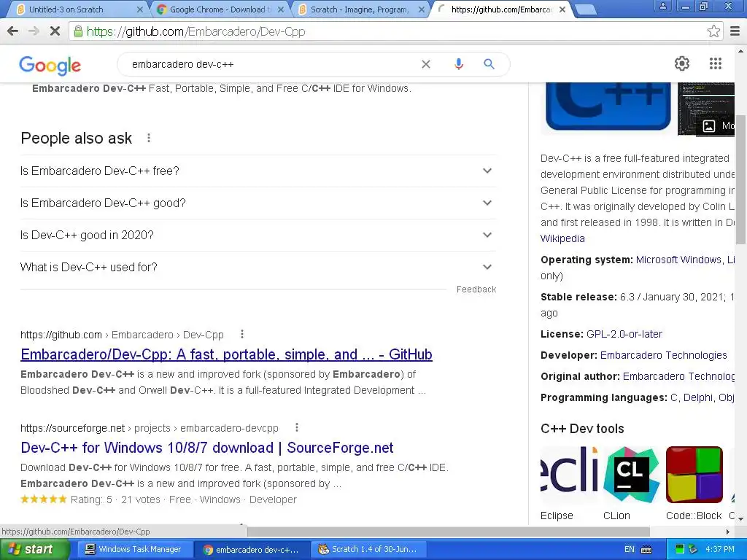Click Embarcadero Technologies developer link
This screenshot has width=747, height=560.
(x=663, y=355)
